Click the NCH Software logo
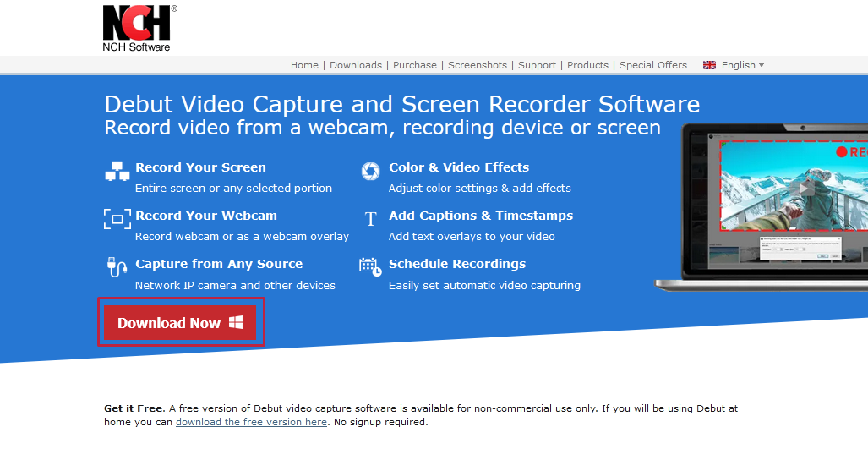868x449 pixels. [x=140, y=28]
